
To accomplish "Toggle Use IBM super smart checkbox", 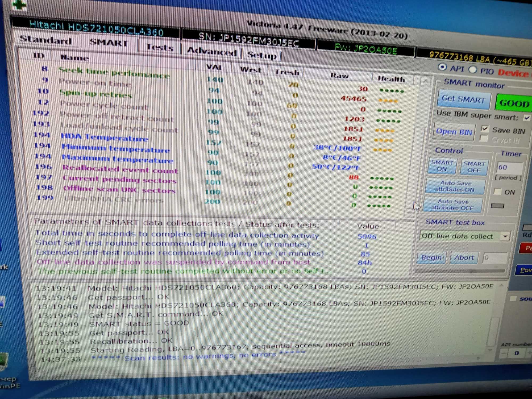I will point(527,118).
